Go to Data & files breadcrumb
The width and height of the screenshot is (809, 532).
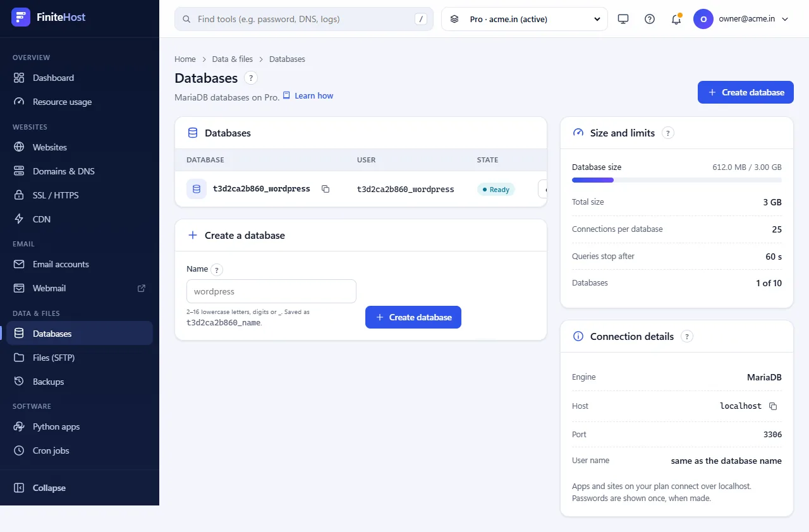coord(233,59)
